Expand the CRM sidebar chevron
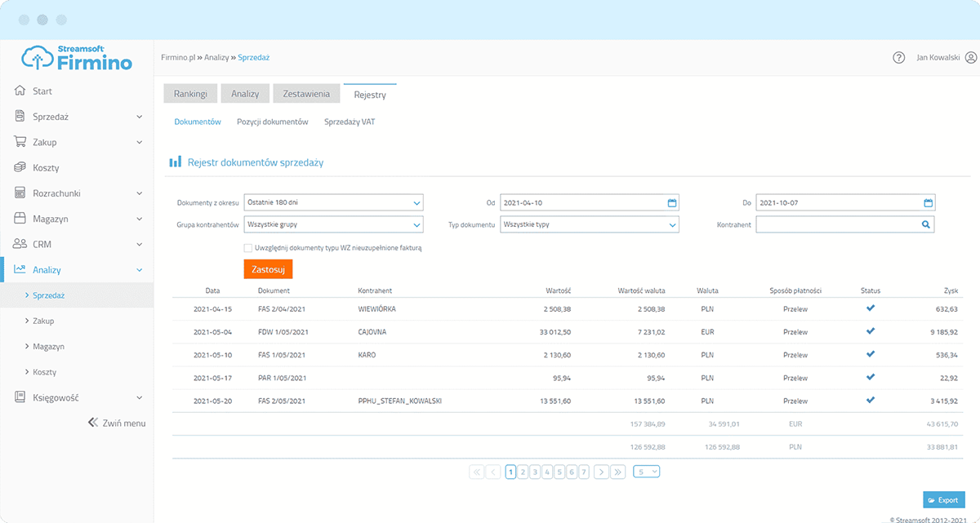The width and height of the screenshot is (980, 523). (x=140, y=244)
